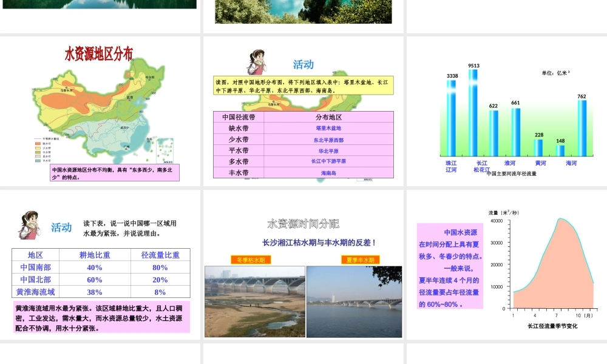607x364 pixels.
Task: Click the orange 冬季枯水期 label
Action: pos(251,260)
